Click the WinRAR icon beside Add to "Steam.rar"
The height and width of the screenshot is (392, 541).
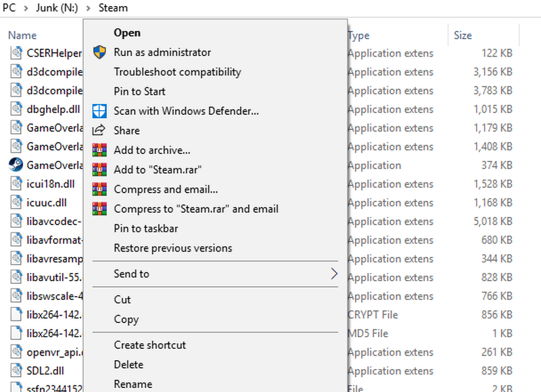point(99,170)
